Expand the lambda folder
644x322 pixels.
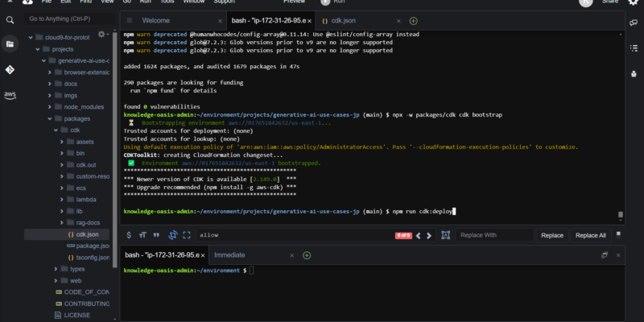point(69,199)
